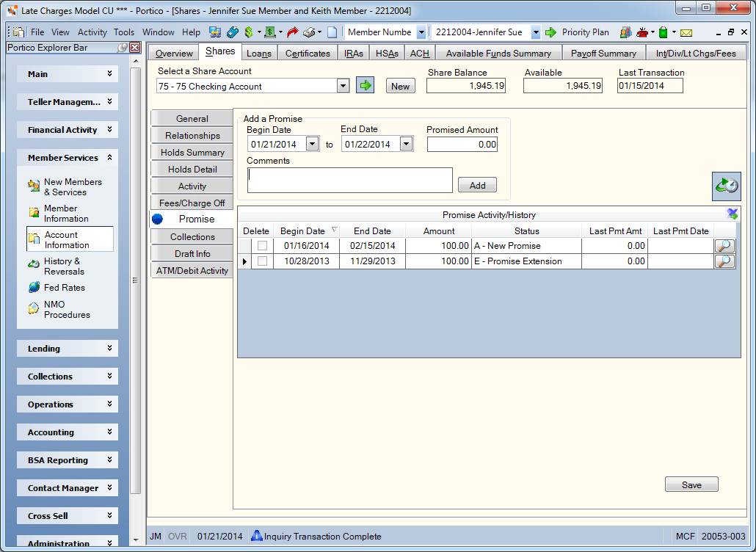Screen dimensions: 756x552
Task: Click the red forward arrow toolbar icon
Action: [292, 32]
